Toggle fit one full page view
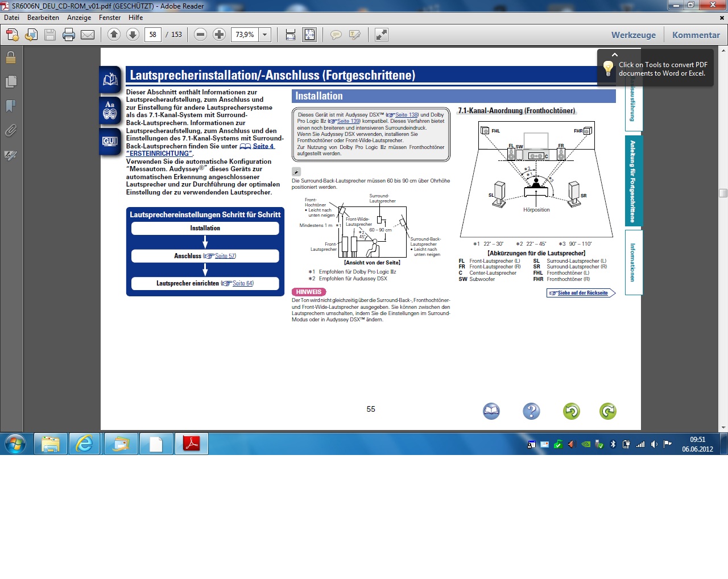The image size is (728, 579). click(309, 35)
